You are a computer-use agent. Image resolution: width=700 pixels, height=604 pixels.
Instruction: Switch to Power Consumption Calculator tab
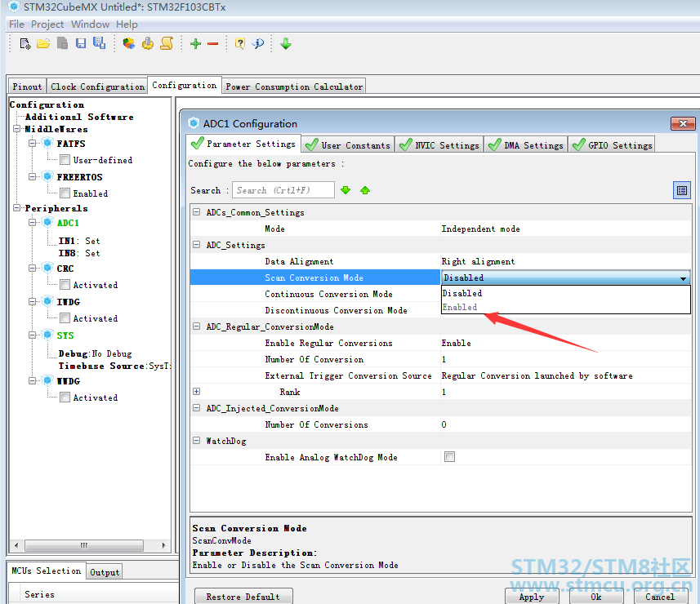point(294,87)
